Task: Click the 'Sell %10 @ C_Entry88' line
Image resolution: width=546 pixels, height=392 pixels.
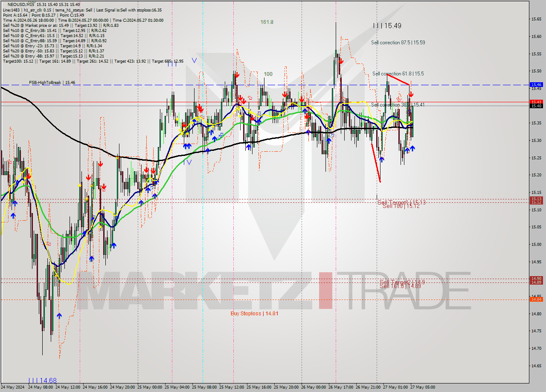Action: point(55,40)
